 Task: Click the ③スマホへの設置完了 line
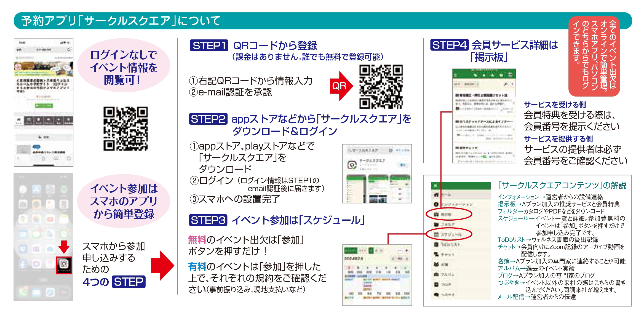235,199
